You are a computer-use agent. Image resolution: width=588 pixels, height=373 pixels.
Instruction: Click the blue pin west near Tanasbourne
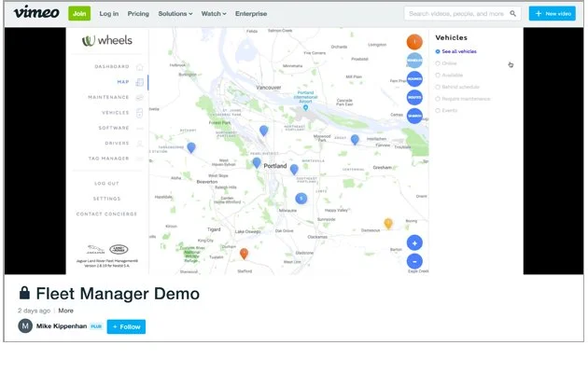click(191, 147)
